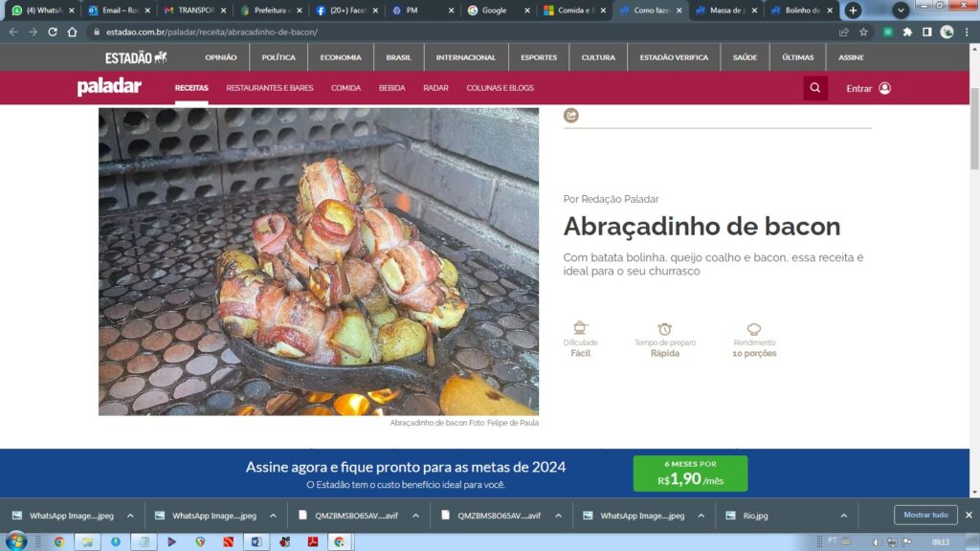Toggle the browser side panel icon
This screenshot has height=551, width=980.
tap(926, 32)
